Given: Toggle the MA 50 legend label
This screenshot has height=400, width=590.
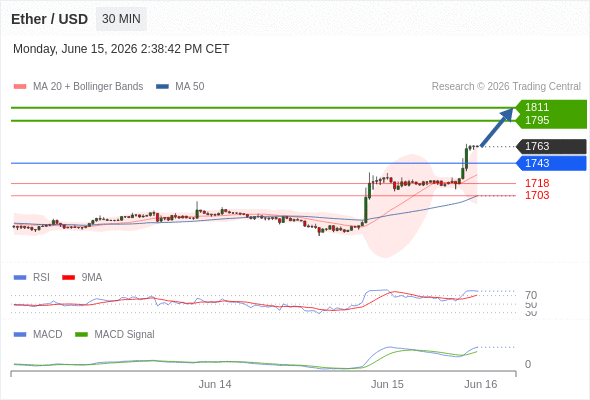Looking at the screenshot, I should pyautogui.click(x=190, y=87).
